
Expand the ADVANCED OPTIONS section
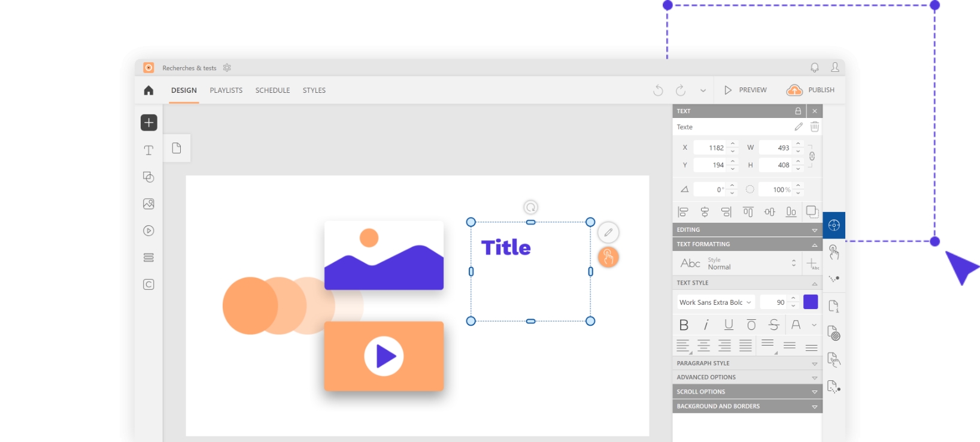click(747, 377)
